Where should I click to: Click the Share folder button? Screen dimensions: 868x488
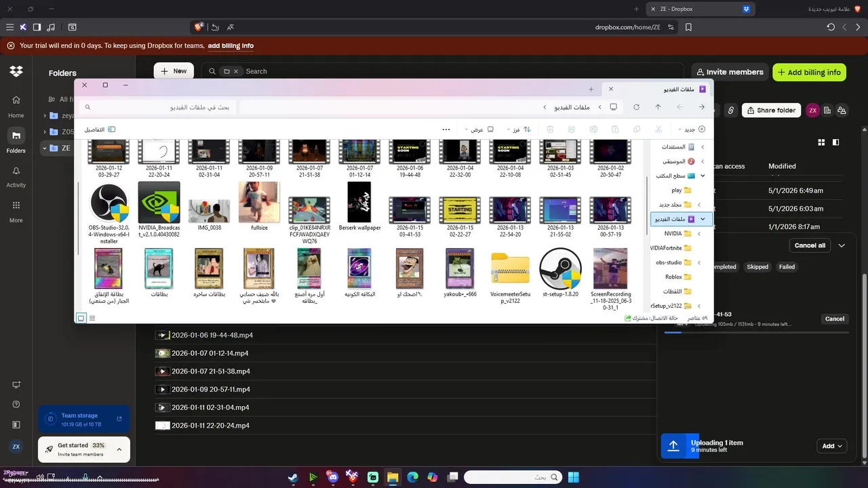pyautogui.click(x=771, y=110)
